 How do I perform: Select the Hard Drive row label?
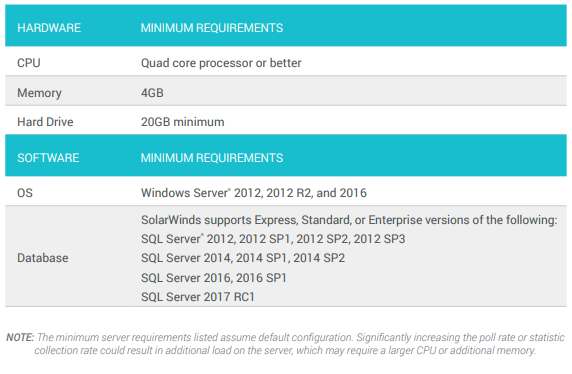[45, 122]
